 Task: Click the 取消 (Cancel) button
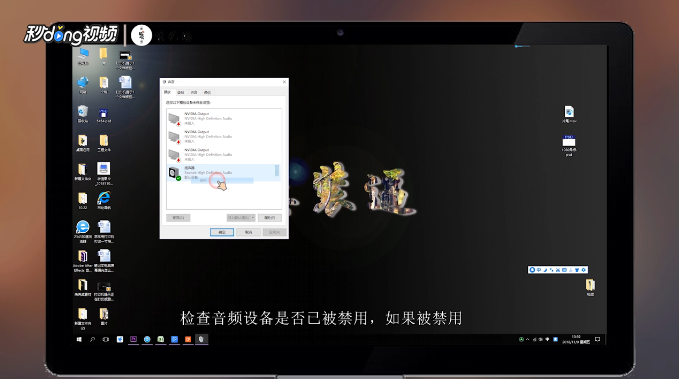tap(248, 232)
